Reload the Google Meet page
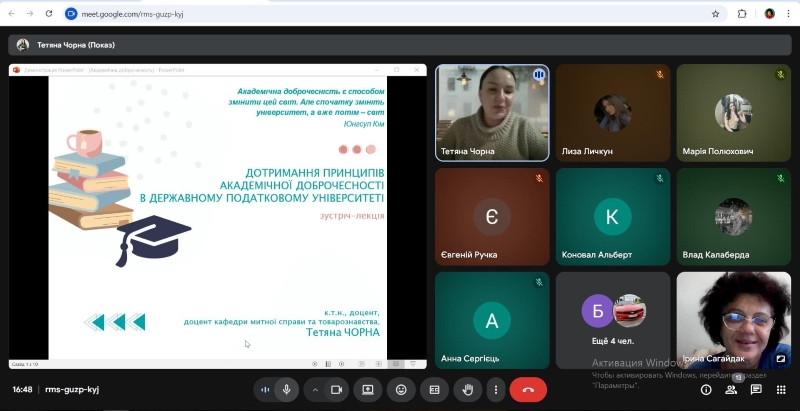Viewport: 800px width, 411px height. 50,14
